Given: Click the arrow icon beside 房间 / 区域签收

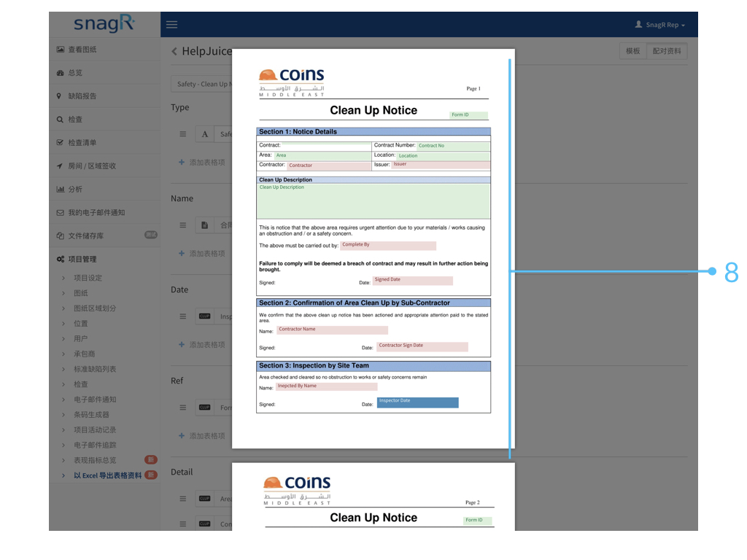Looking at the screenshot, I should point(60,166).
